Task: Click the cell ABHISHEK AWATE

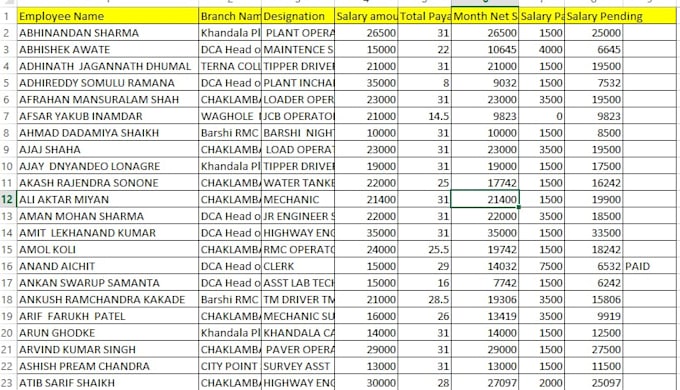Action: pos(108,49)
